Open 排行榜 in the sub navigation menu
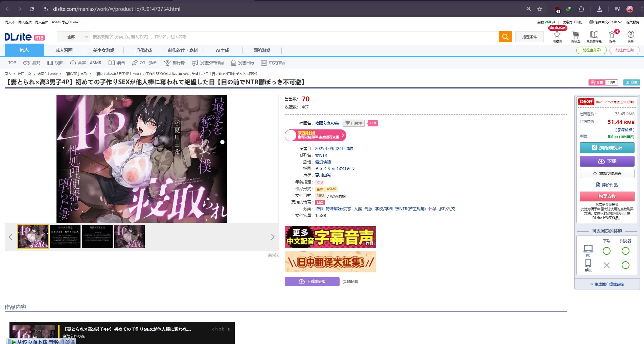The width and height of the screenshot is (644, 344). click(175, 63)
